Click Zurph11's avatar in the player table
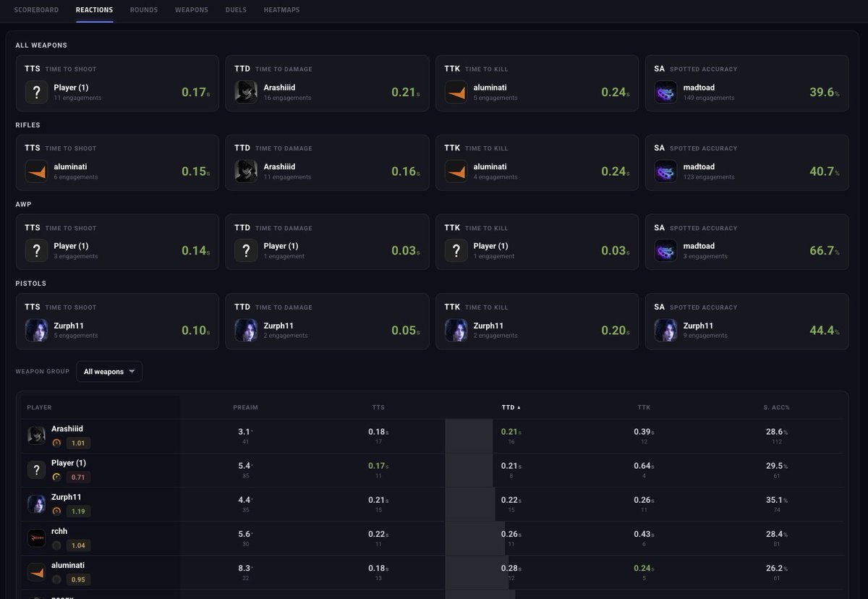Screen dimensions: 868x599 pos(36,504)
